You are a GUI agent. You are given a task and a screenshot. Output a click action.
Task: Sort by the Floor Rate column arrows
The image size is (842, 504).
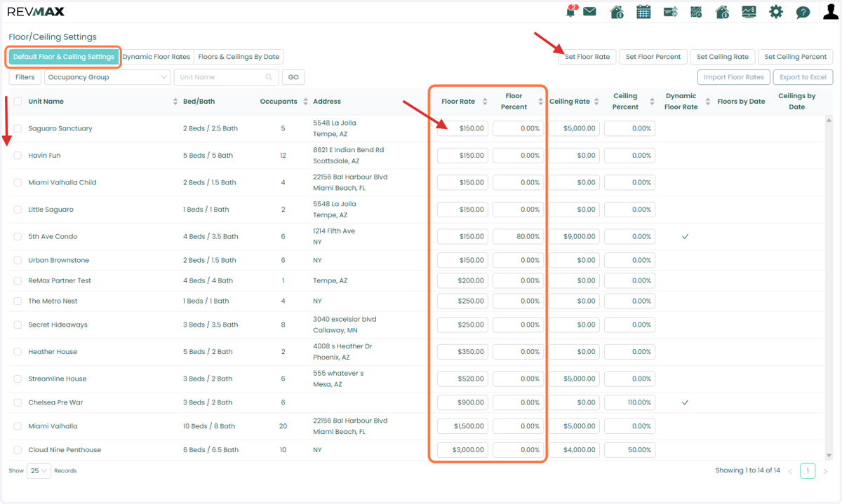pyautogui.click(x=484, y=102)
